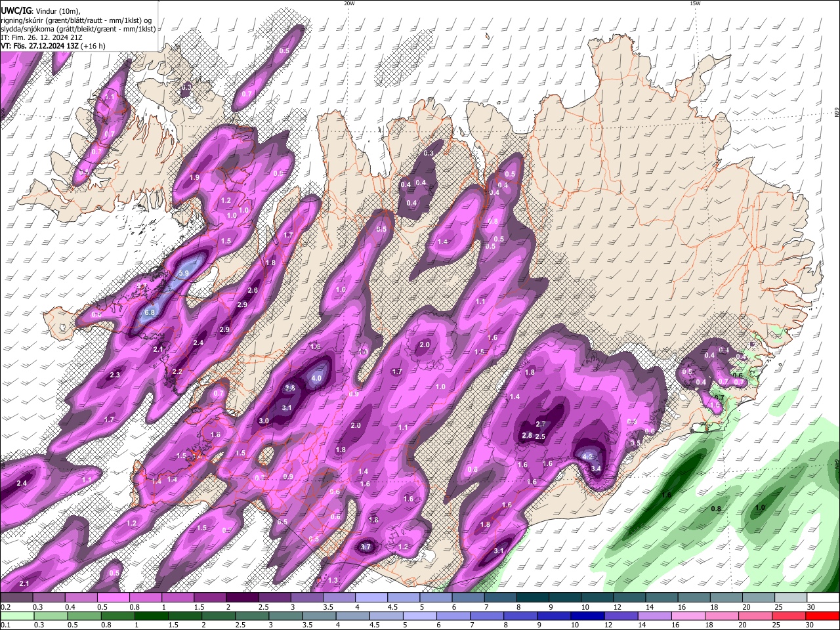Click the UWC/IG Vindur (10m) title text

[40, 10]
